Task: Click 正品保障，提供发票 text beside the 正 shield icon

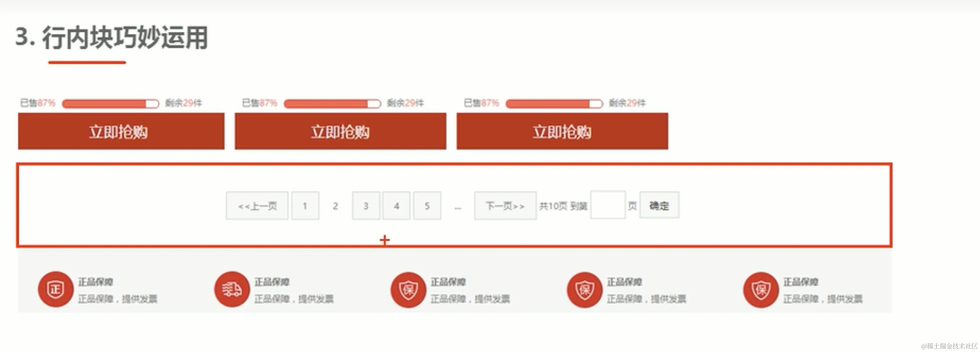Action: pyautogui.click(x=118, y=299)
